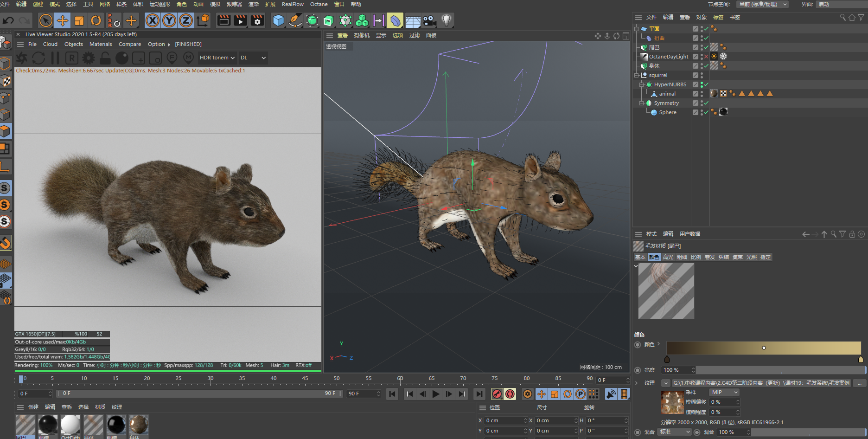Play the animation forward
The height and width of the screenshot is (439, 868).
[x=436, y=394]
